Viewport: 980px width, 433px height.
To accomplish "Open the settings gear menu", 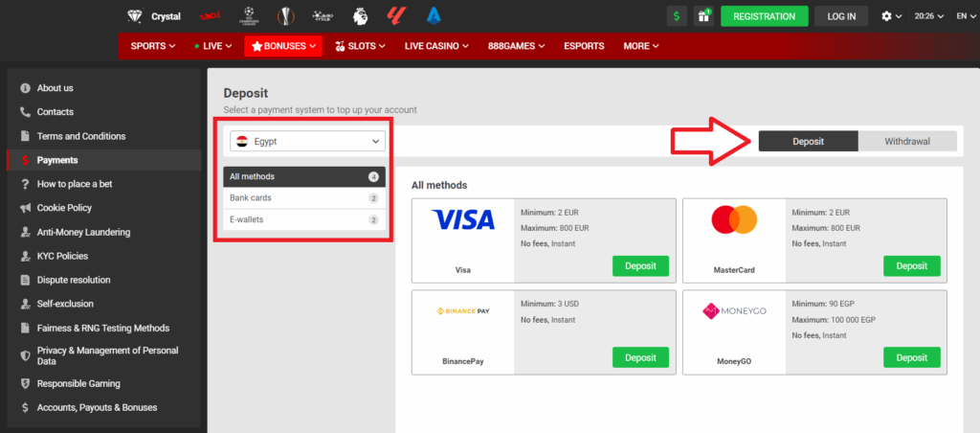I will click(891, 16).
